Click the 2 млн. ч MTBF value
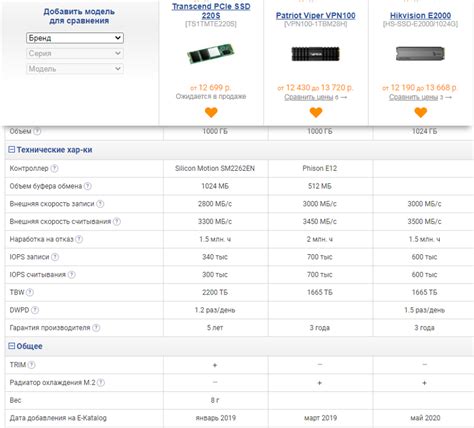Screen dimensions: 474x428 (320, 239)
